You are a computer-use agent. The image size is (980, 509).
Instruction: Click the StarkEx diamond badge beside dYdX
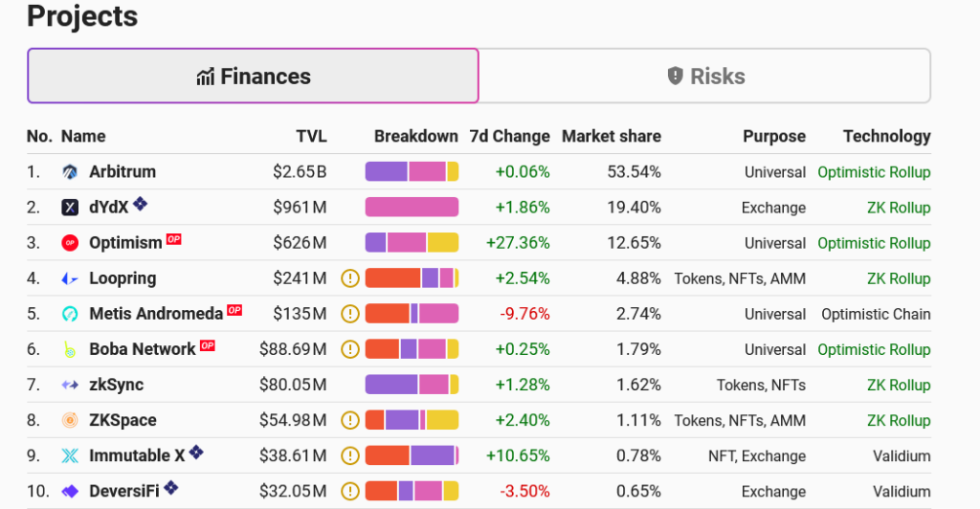pyautogui.click(x=141, y=203)
